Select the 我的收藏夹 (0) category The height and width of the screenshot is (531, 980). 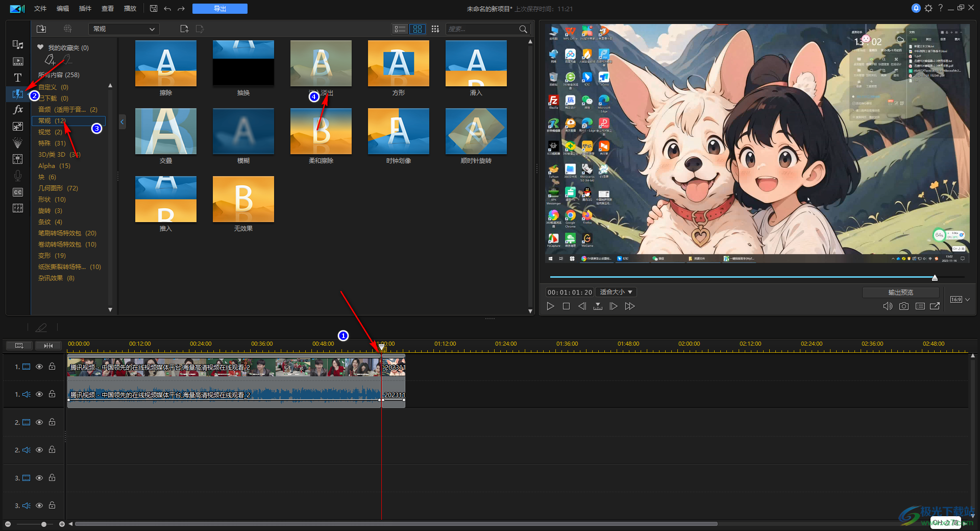(x=63, y=47)
